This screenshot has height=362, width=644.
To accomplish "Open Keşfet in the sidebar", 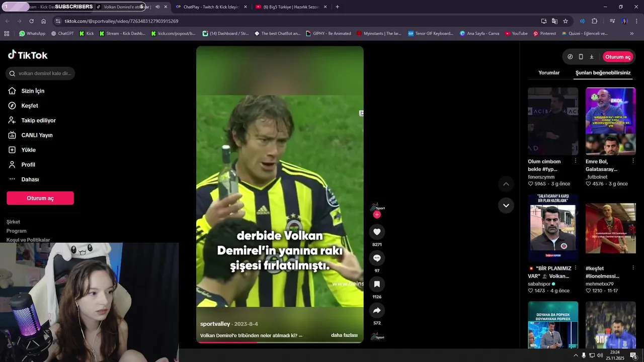I will pos(23,106).
